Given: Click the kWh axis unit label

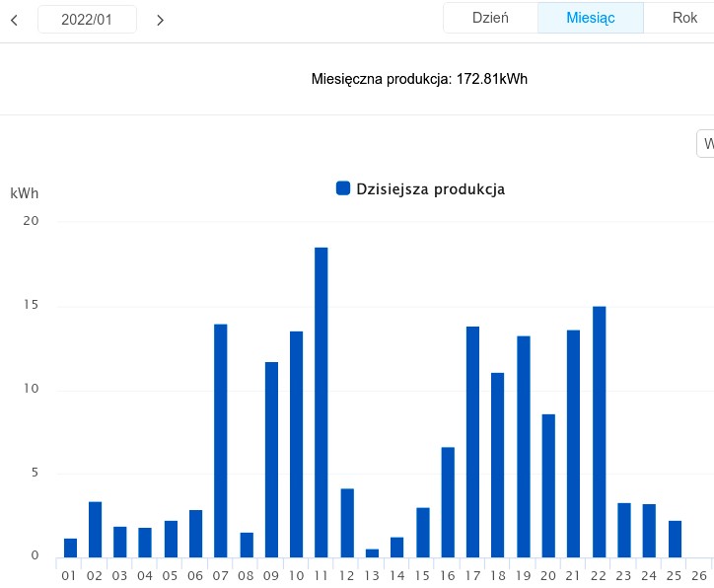Looking at the screenshot, I should (24, 193).
